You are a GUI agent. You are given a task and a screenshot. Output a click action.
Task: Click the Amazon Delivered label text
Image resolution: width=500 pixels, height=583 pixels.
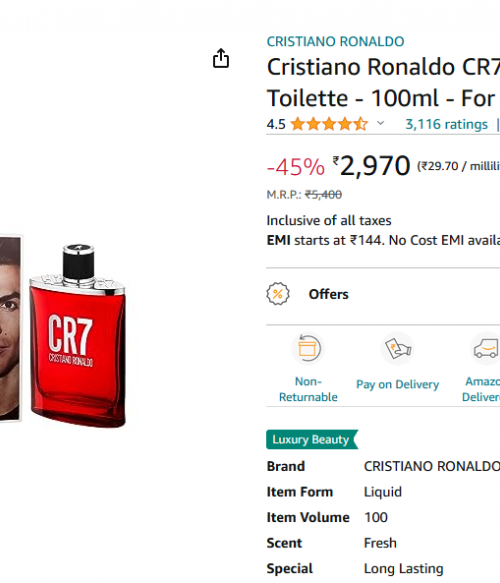481,389
